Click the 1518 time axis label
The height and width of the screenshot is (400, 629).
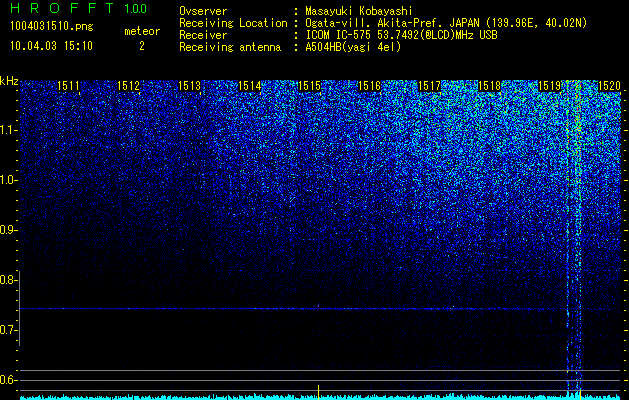[489, 86]
